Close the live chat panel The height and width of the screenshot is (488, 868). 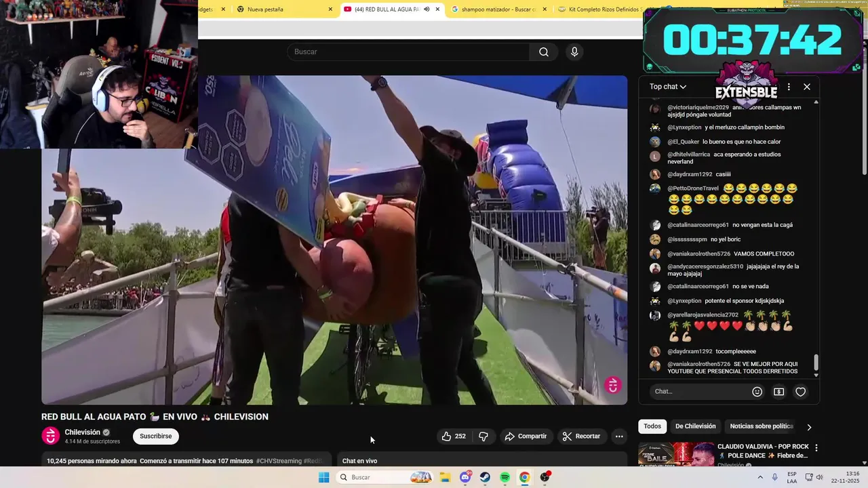pos(807,87)
